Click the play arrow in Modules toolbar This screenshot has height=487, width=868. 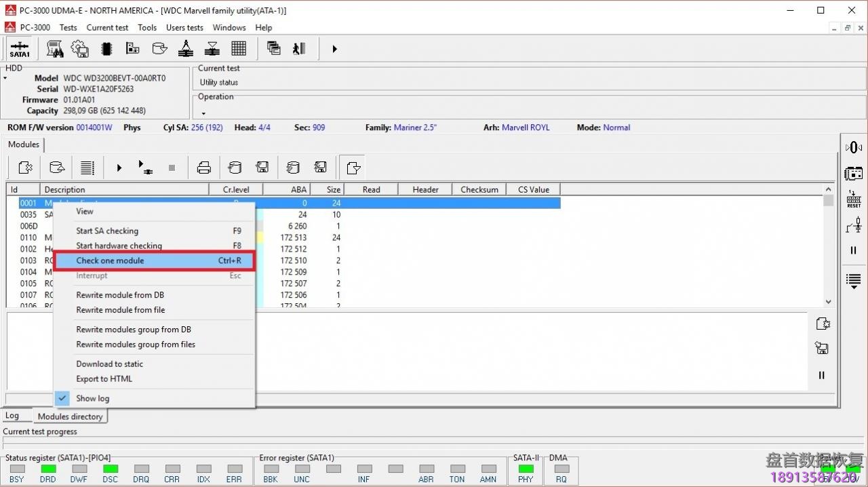119,168
